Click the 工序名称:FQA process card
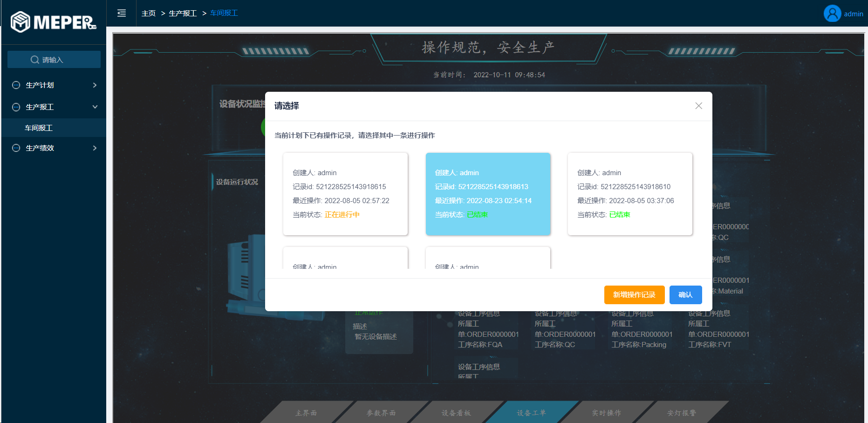 click(487, 329)
